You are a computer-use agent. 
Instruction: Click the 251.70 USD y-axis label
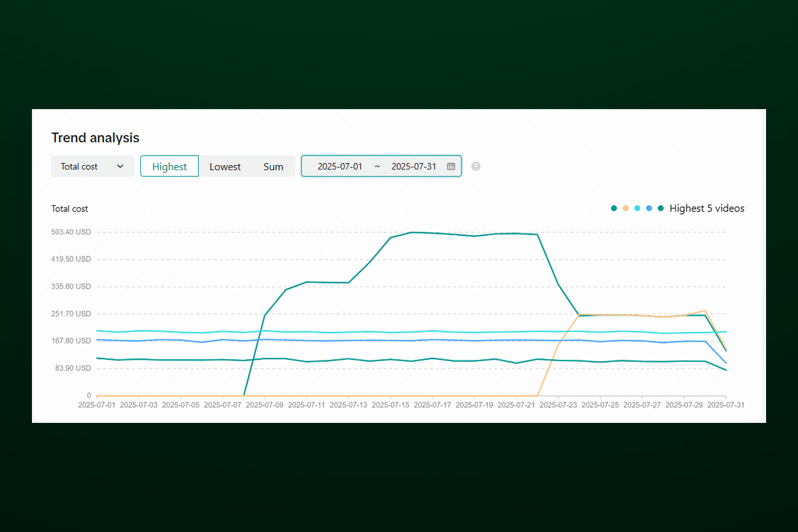(70, 314)
